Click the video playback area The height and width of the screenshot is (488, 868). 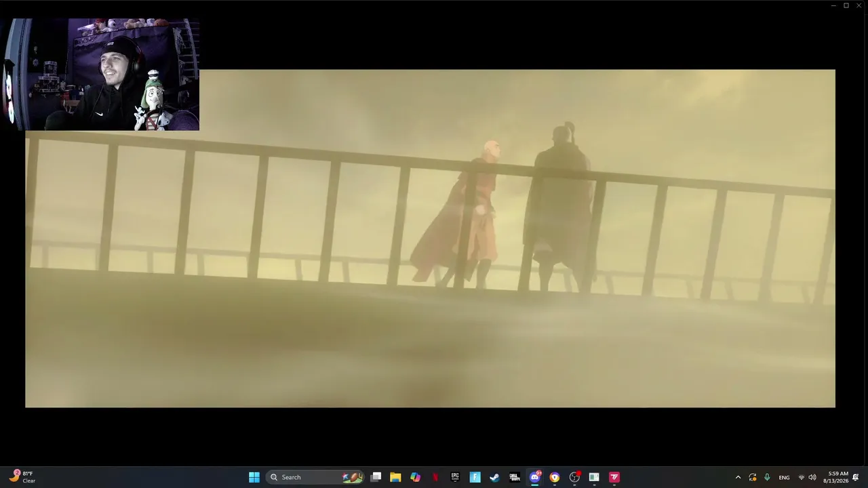(430, 238)
